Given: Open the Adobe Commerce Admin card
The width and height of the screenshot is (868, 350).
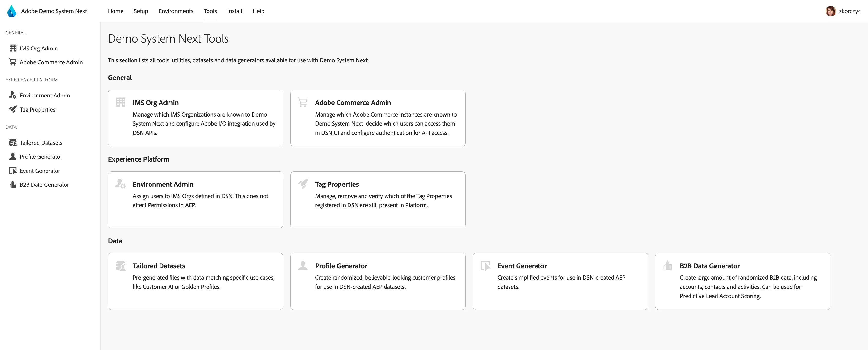Looking at the screenshot, I should [x=378, y=118].
